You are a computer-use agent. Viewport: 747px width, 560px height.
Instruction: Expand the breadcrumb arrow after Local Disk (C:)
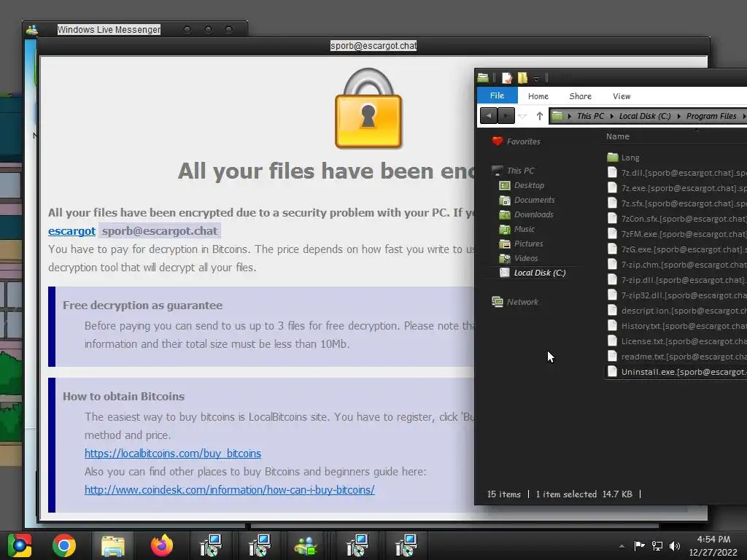[x=678, y=116]
